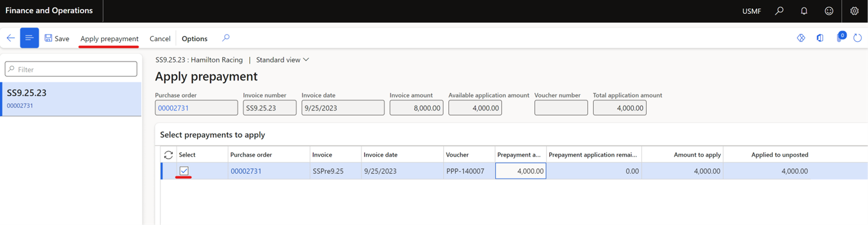
Task: Click the grid refresh icon
Action: [169, 155]
